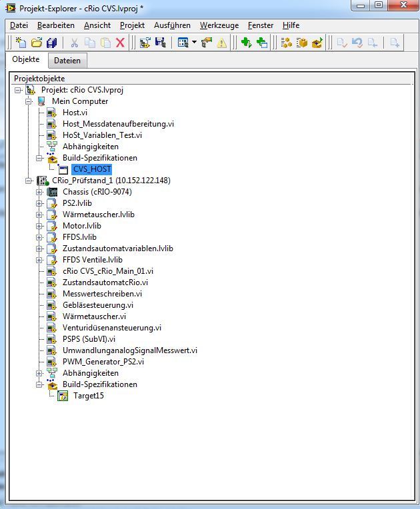Viewport: 420px width, 509px height.
Task: Collapse the CRio_Prüfstand_1 target node
Action: click(29, 181)
